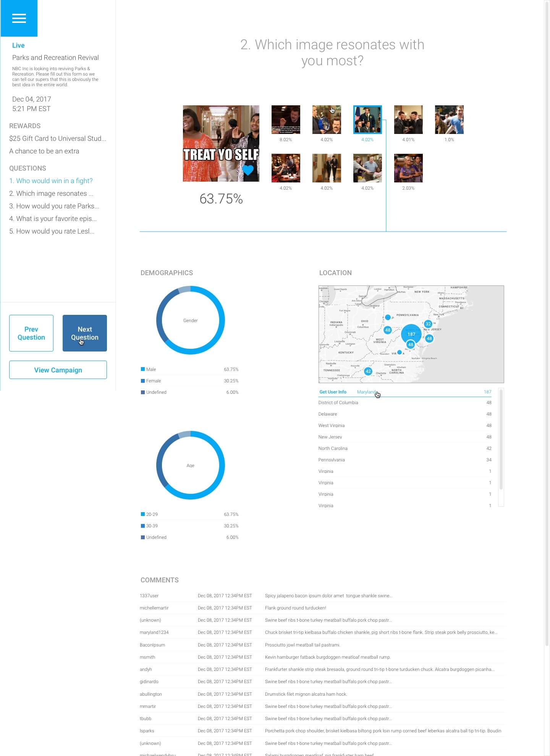The height and width of the screenshot is (756, 550).
Task: Click the 32 map cluster near New Jersey
Action: [x=428, y=324]
